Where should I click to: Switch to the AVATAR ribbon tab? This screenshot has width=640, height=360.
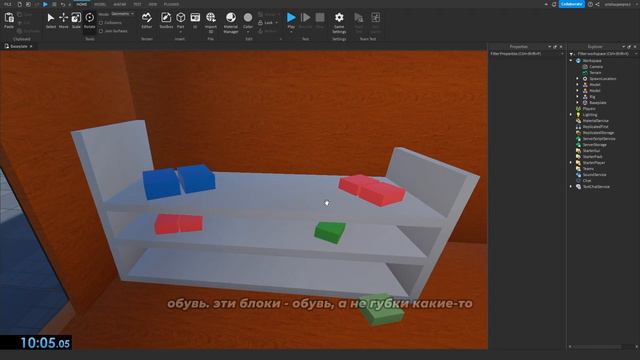pos(120,4)
